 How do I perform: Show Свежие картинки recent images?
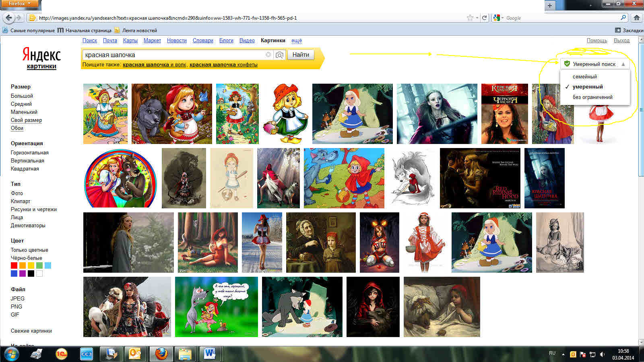tap(31, 331)
